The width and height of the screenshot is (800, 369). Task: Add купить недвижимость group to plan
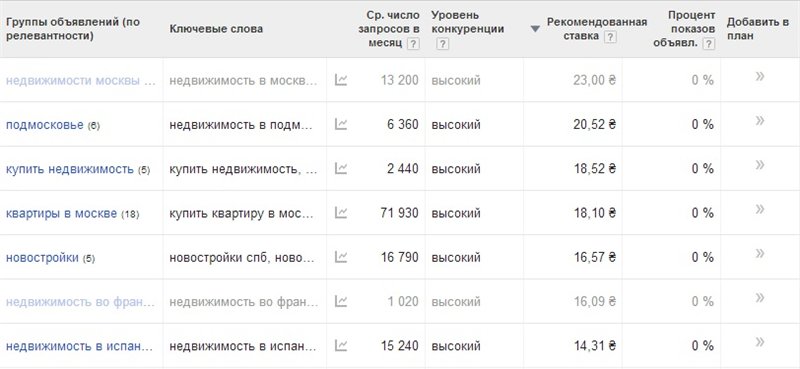[760, 165]
